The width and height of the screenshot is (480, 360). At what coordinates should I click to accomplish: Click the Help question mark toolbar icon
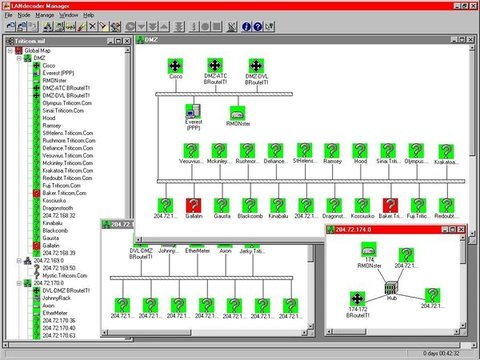point(258,26)
